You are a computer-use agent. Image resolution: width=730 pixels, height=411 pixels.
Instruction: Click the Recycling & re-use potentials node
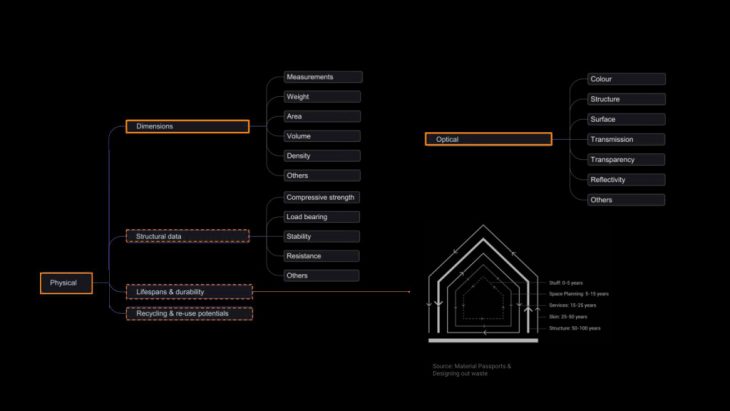pyautogui.click(x=188, y=313)
